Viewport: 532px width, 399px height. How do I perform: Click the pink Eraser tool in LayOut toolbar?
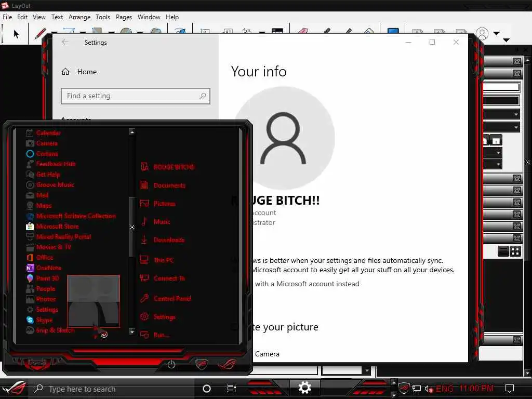coord(302,31)
